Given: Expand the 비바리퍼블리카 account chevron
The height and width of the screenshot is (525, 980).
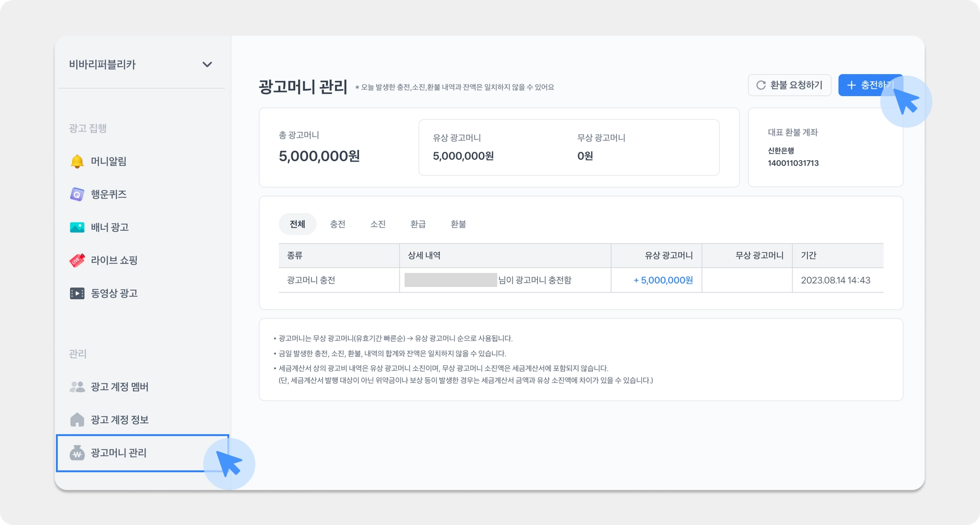Looking at the screenshot, I should click(207, 65).
